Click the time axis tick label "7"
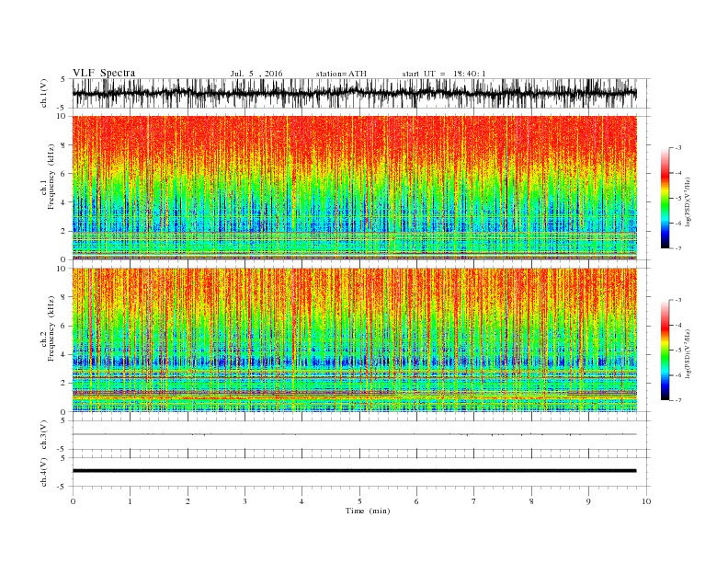Viewport: 728px width, 563px height. click(474, 501)
